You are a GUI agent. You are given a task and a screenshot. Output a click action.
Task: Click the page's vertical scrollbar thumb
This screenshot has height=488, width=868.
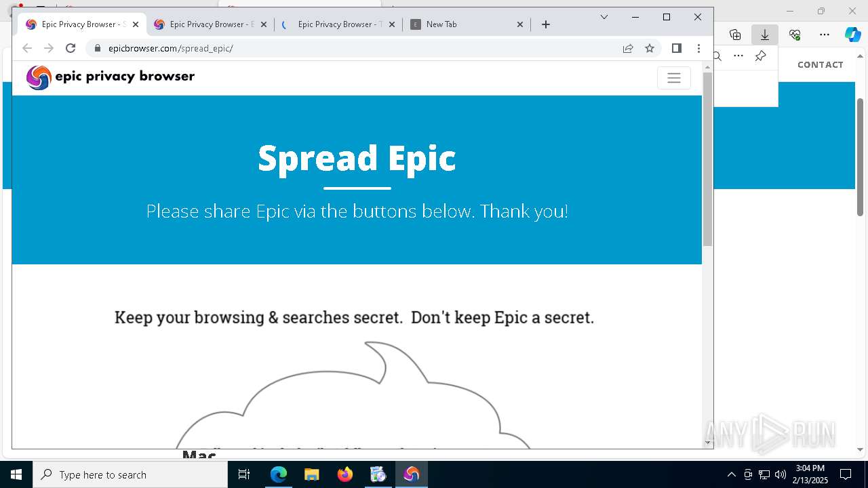(x=707, y=159)
